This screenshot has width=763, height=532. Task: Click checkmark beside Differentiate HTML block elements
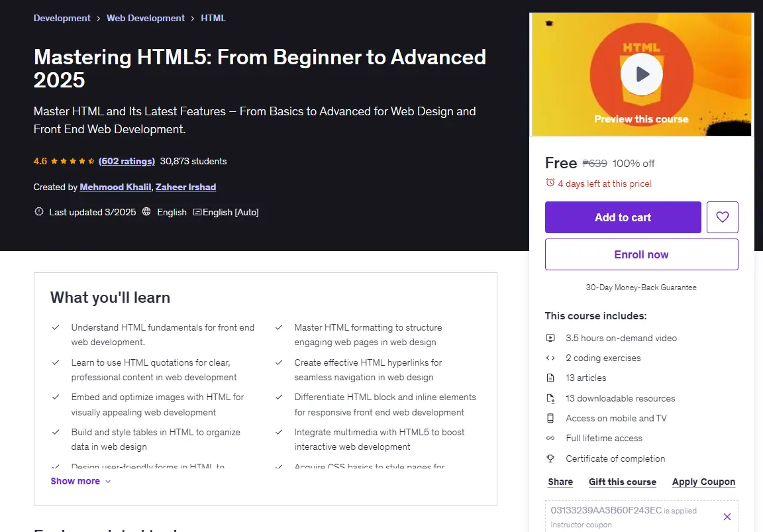[x=279, y=397]
